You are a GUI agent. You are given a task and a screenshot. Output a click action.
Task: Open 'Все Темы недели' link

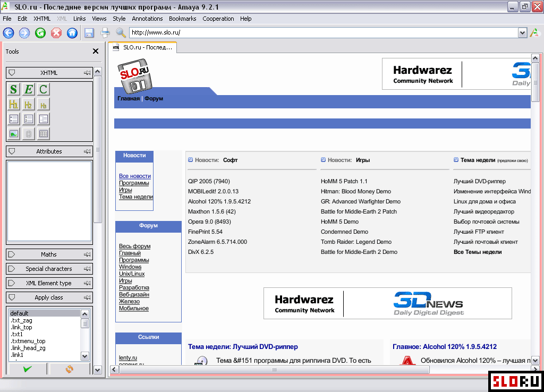tap(478, 252)
